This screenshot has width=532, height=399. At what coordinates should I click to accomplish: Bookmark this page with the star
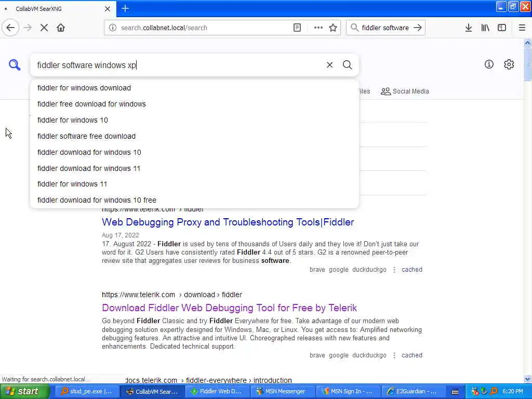click(x=333, y=28)
